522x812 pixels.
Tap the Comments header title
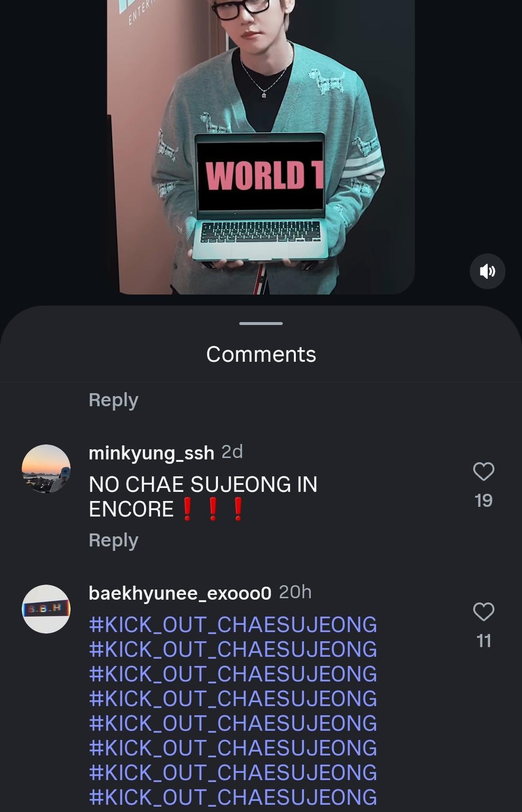(x=261, y=354)
